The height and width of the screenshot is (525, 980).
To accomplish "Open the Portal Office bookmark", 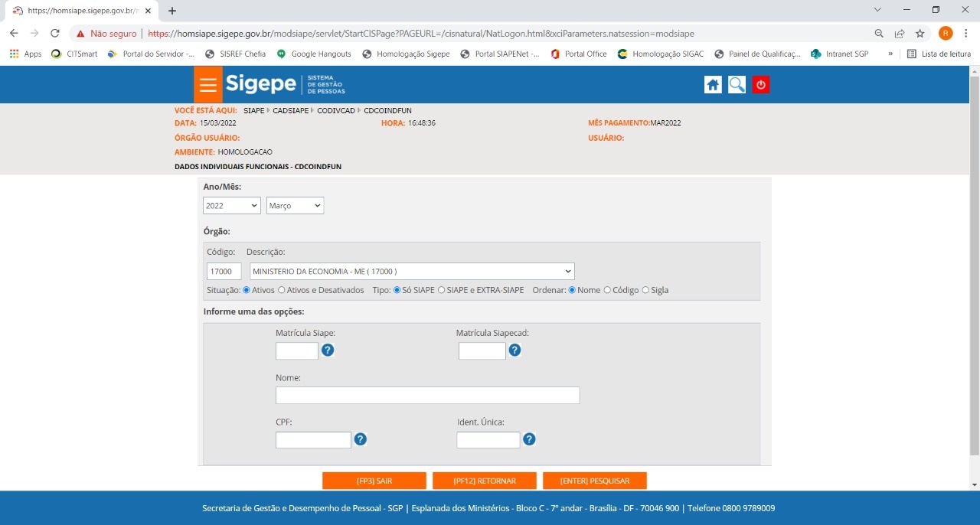I will 578,54.
